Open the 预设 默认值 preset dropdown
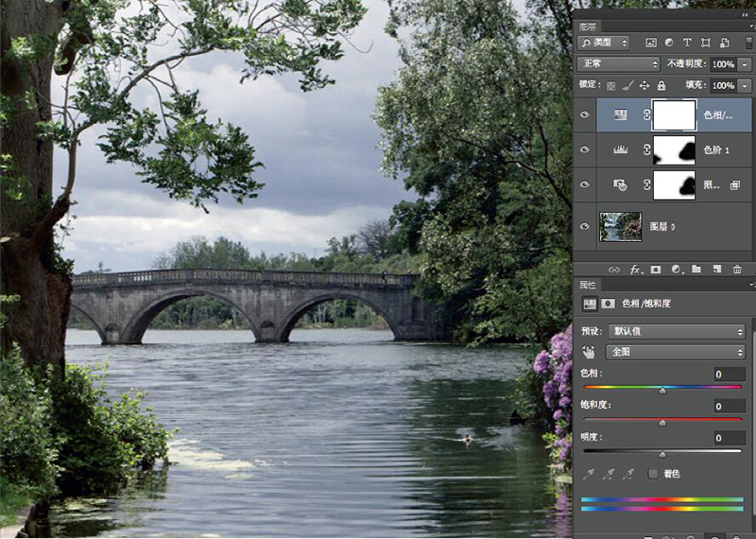Viewport: 756px width, 539px height. [675, 331]
